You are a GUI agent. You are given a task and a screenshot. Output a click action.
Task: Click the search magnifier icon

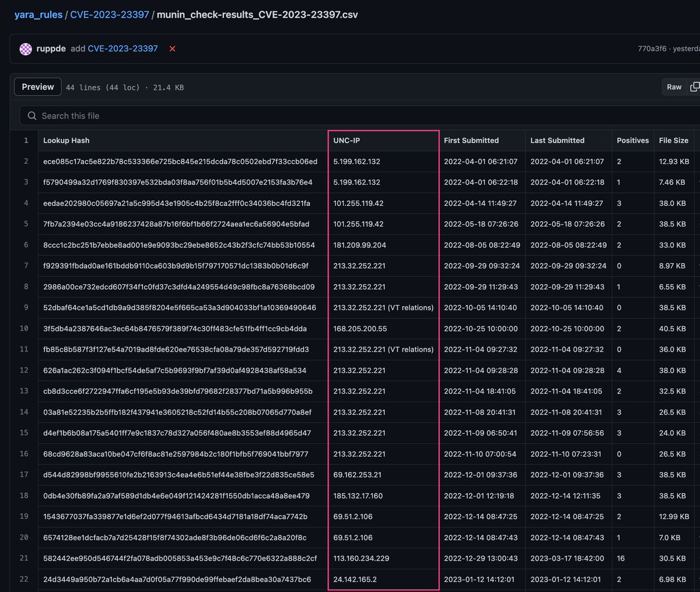tap(32, 115)
